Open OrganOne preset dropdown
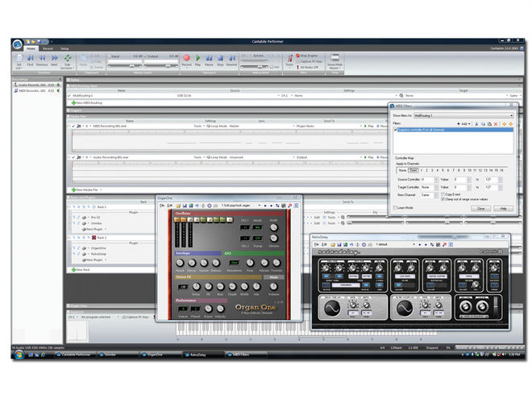 click(x=260, y=206)
